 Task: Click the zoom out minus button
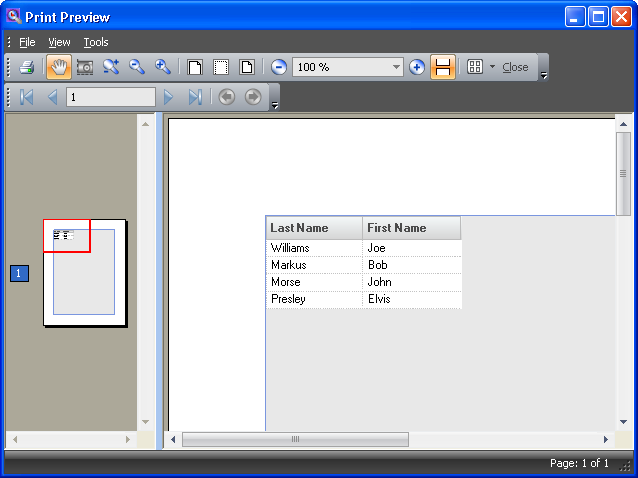[x=279, y=67]
